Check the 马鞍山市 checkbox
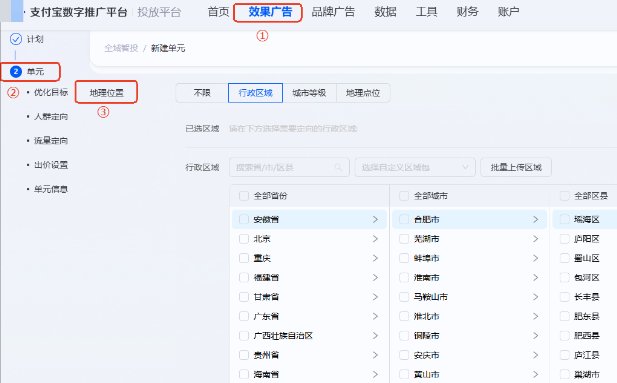617x383 pixels. (x=404, y=297)
